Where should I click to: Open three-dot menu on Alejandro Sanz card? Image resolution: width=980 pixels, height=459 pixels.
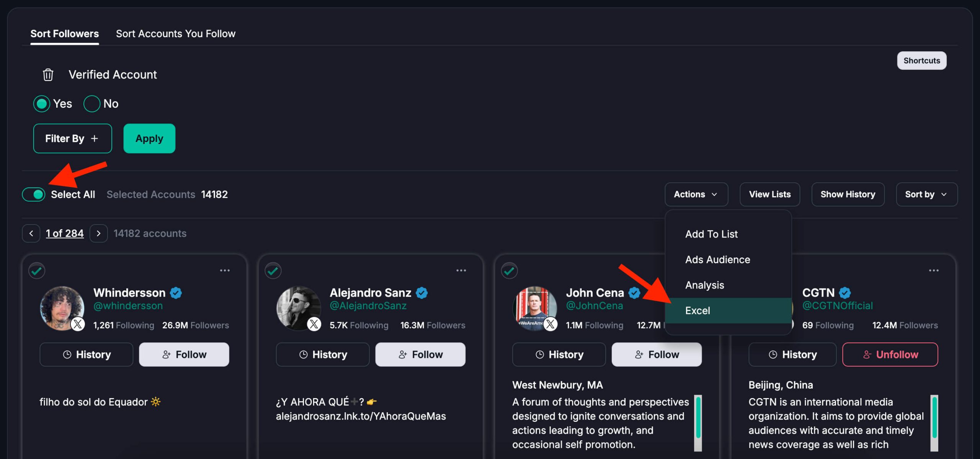pos(461,270)
